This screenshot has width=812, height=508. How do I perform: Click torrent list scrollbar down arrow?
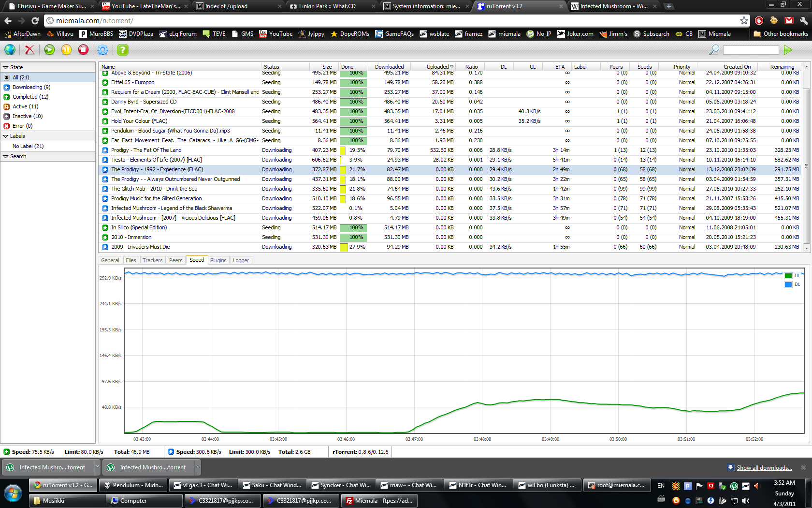(806, 248)
